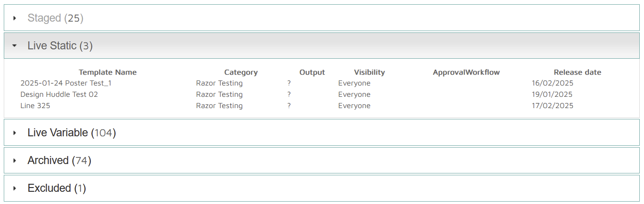The image size is (644, 204).
Task: Click the question mark output for Line 325
Action: [289, 106]
